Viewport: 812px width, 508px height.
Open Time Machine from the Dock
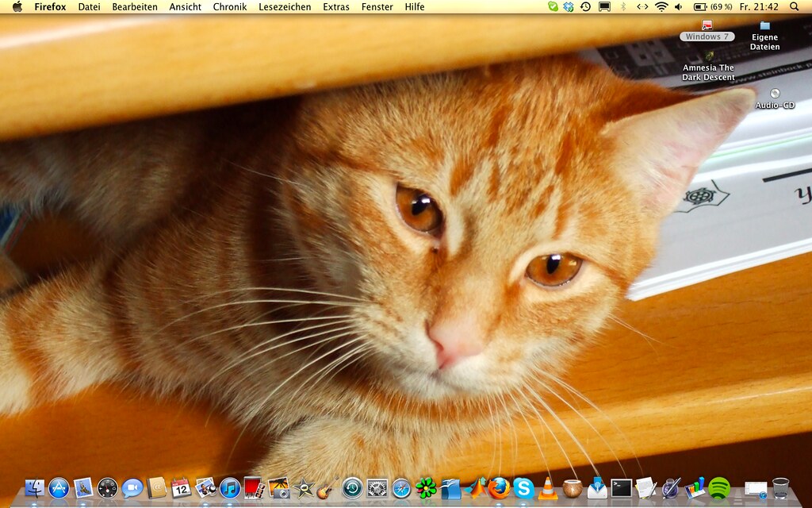pyautogui.click(x=352, y=488)
